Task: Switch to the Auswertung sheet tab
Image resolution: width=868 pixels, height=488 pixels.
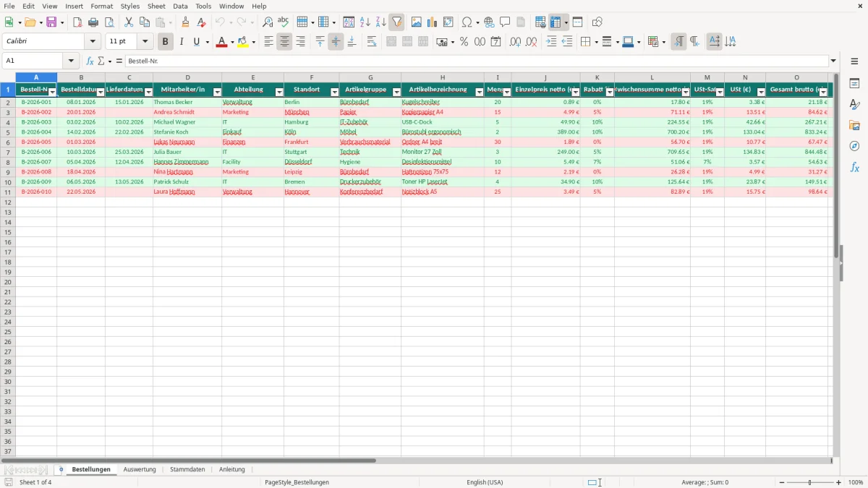Action: point(140,469)
